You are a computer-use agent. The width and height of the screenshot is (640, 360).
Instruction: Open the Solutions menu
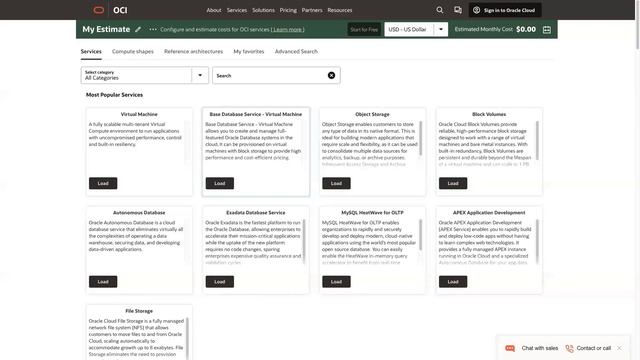point(263,10)
